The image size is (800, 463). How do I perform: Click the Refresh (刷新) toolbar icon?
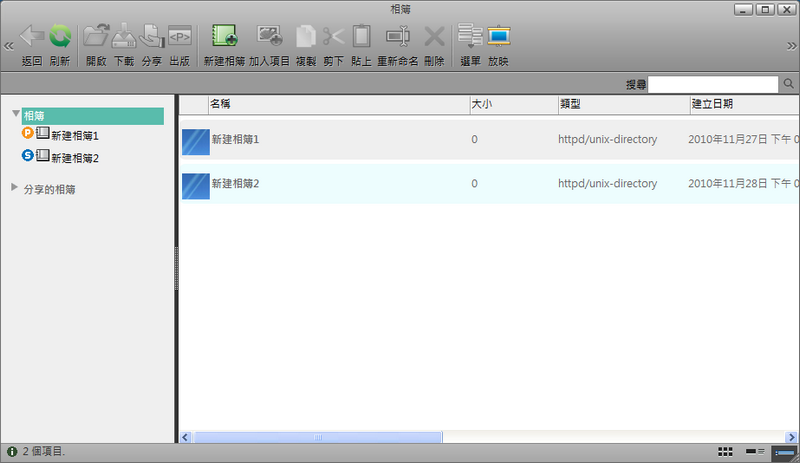tap(60, 38)
